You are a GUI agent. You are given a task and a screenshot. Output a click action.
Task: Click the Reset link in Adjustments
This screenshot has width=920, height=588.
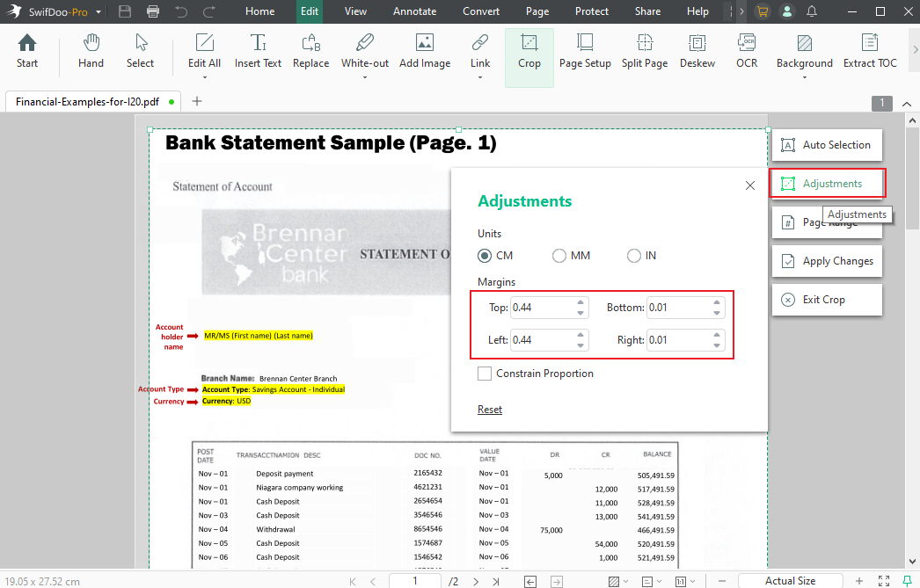[489, 409]
